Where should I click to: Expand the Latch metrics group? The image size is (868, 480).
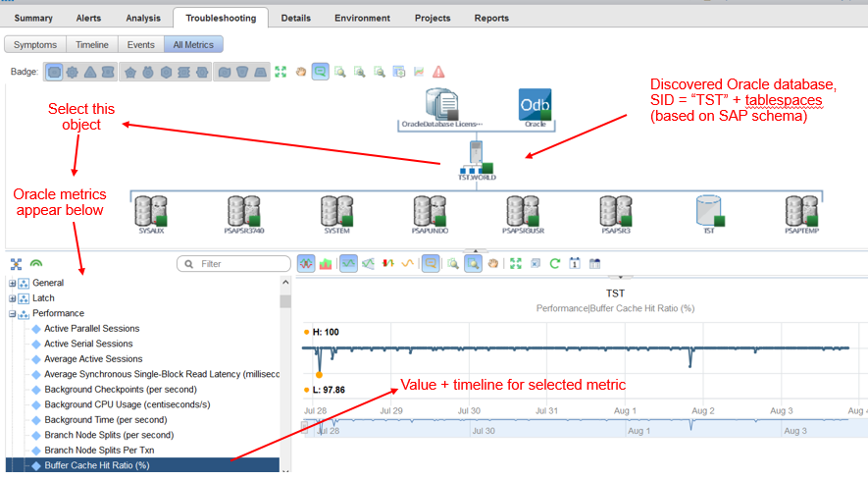pyautogui.click(x=13, y=298)
